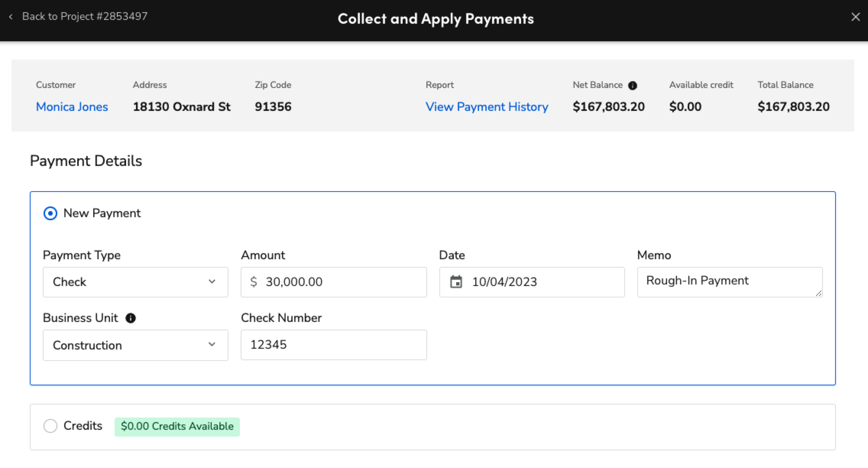Open the calendar icon in Date field
This screenshot has height=468, width=868.
[x=456, y=282]
